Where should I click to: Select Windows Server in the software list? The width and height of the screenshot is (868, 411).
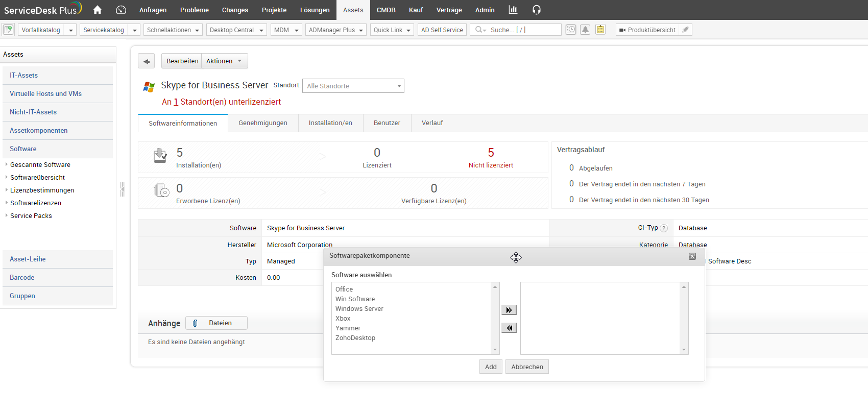pyautogui.click(x=359, y=309)
